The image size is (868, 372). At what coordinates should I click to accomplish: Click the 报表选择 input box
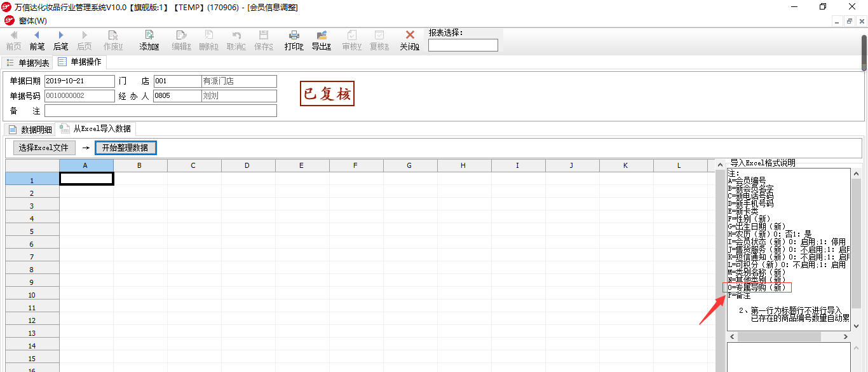(463, 45)
